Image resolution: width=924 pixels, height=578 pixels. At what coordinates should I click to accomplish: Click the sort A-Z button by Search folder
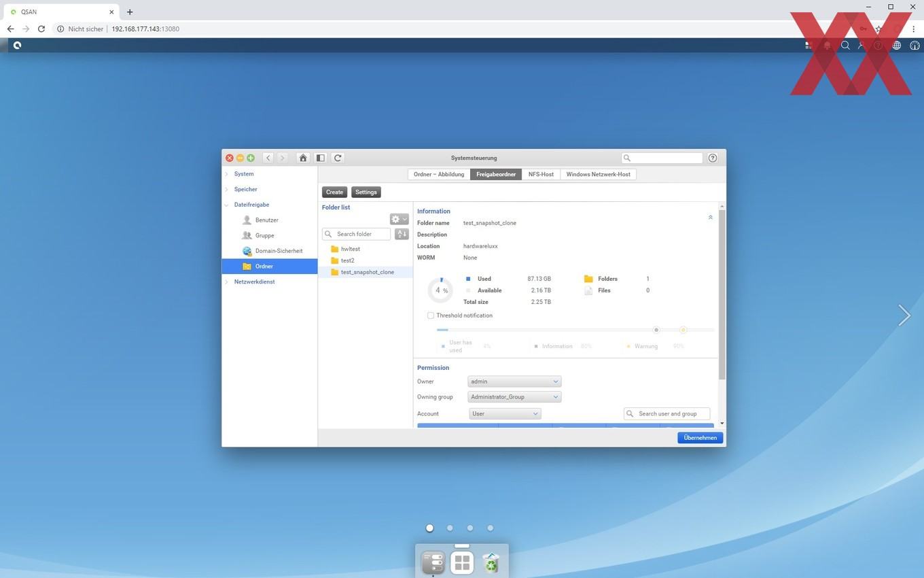(x=402, y=234)
